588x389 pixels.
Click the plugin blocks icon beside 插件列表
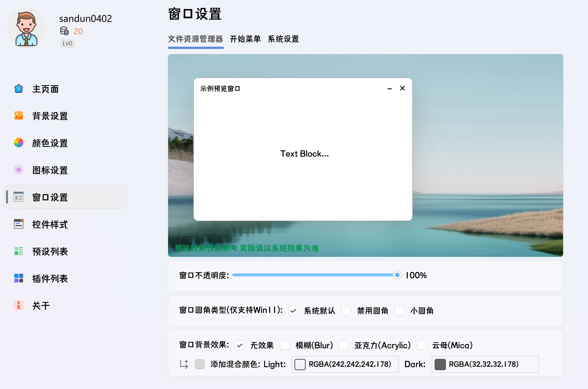tap(18, 278)
